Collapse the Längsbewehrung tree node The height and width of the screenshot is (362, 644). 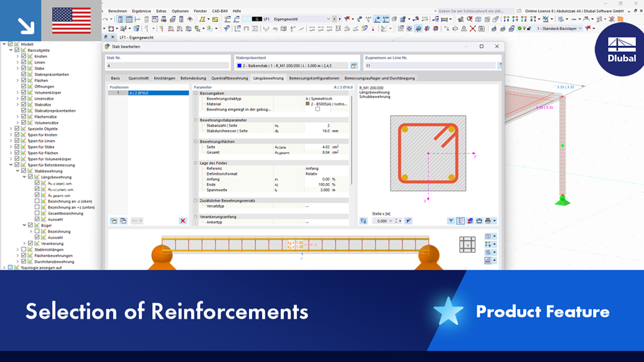(x=25, y=177)
